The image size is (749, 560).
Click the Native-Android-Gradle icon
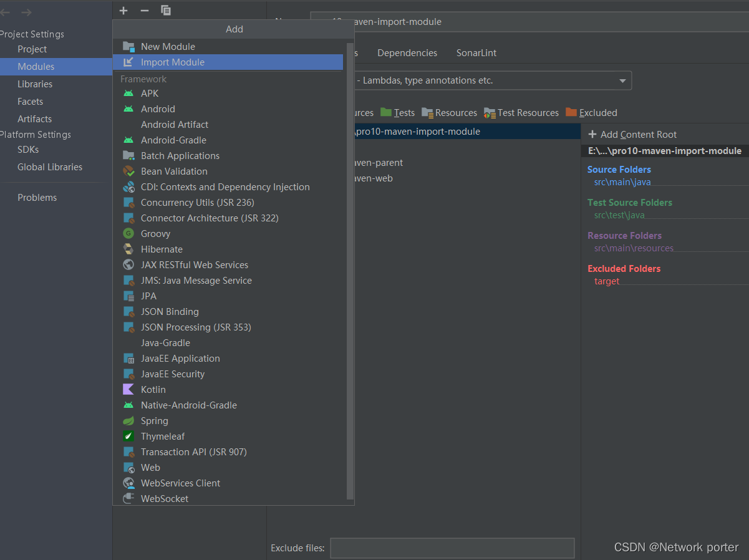pos(128,405)
